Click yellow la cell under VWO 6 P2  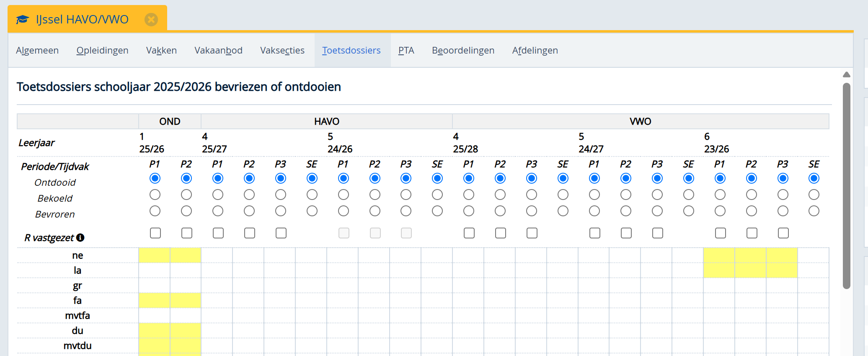(750, 270)
